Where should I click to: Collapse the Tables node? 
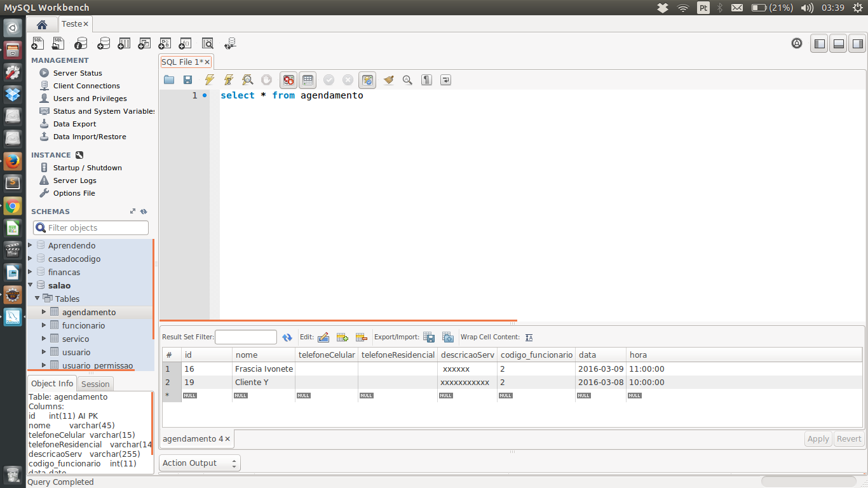37,299
